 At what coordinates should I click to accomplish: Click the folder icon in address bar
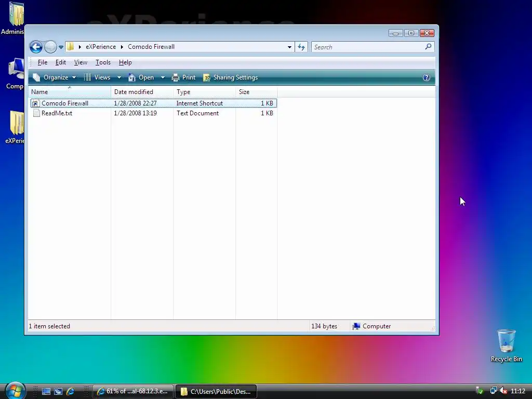pyautogui.click(x=71, y=46)
